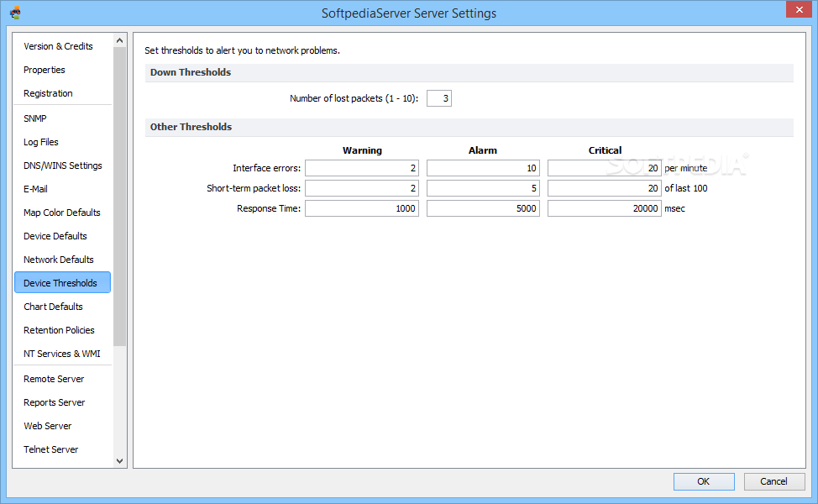Click the 'msec' unit label
The width and height of the screenshot is (818, 504).
click(x=674, y=208)
